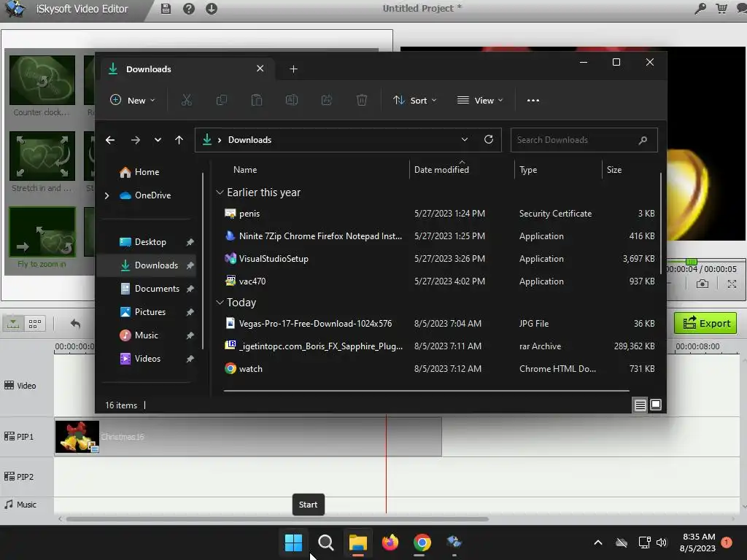Open Firefox from the taskbar
Screen dimensions: 747x560
point(390,542)
